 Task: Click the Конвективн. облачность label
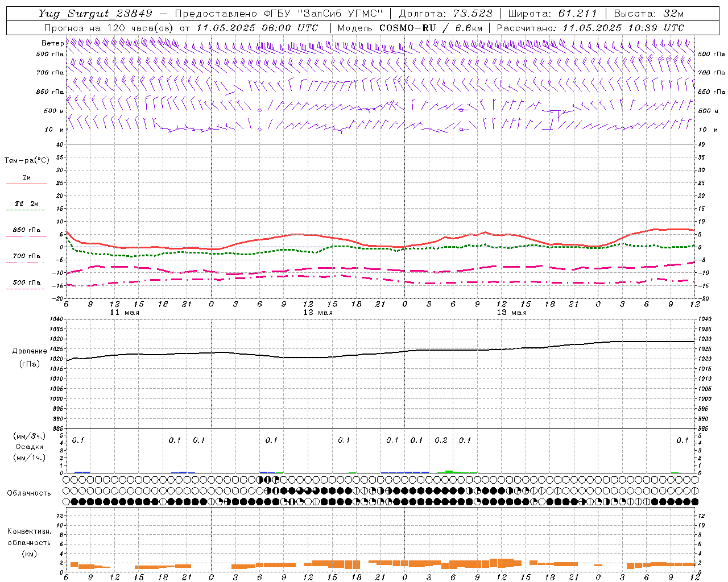(x=29, y=537)
